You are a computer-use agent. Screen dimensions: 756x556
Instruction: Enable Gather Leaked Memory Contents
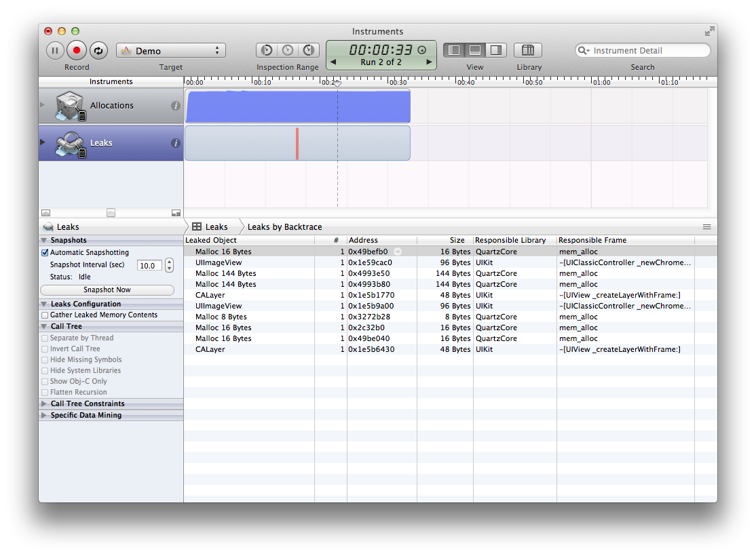[x=45, y=315]
